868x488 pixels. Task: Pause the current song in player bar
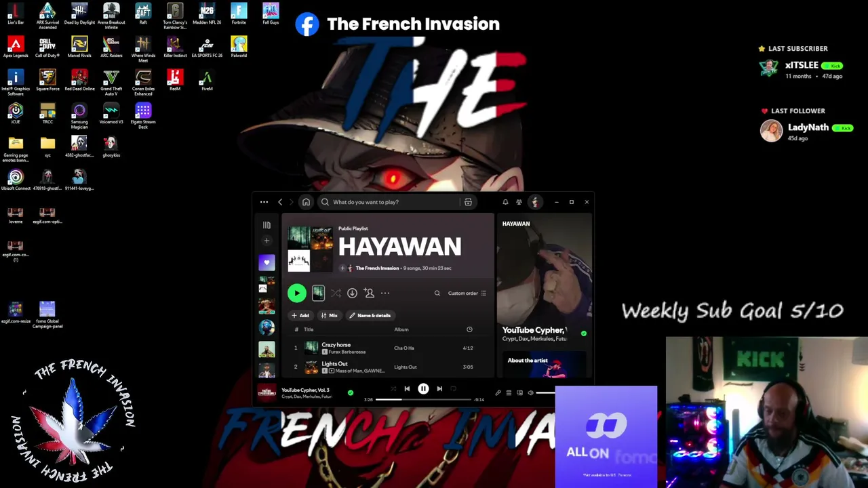click(423, 389)
